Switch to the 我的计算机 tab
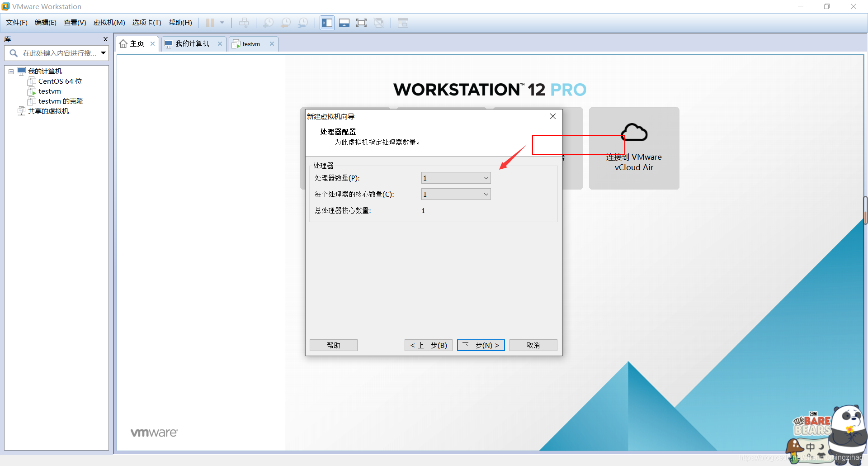Image resolution: width=868 pixels, height=466 pixels. 192,44
